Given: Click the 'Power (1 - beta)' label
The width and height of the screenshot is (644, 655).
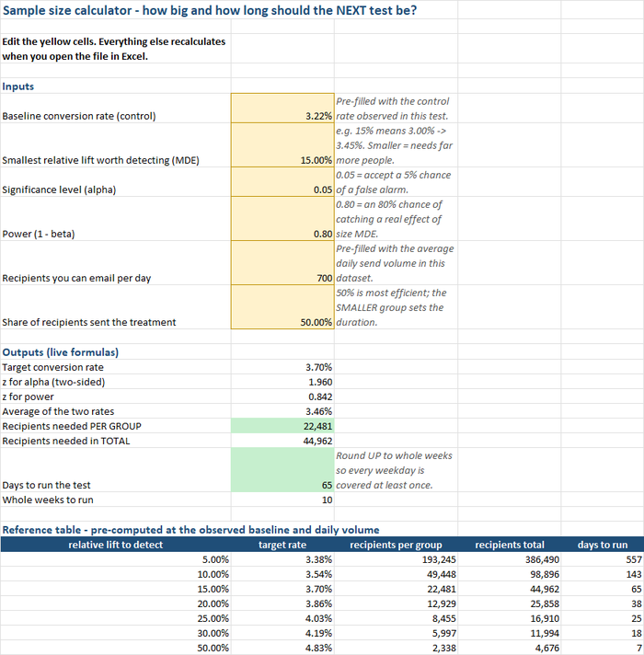Looking at the screenshot, I should 39,234.
